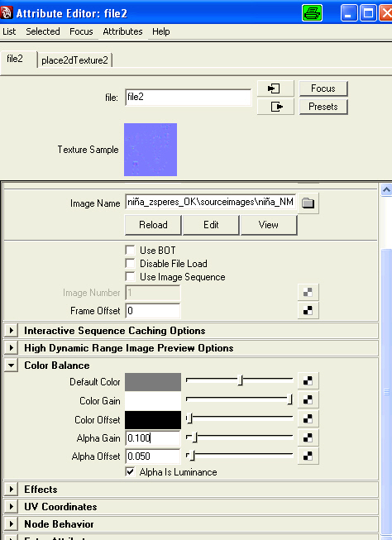Click map button next to Color Offset
This screenshot has width=392, height=540.
pos(308,418)
